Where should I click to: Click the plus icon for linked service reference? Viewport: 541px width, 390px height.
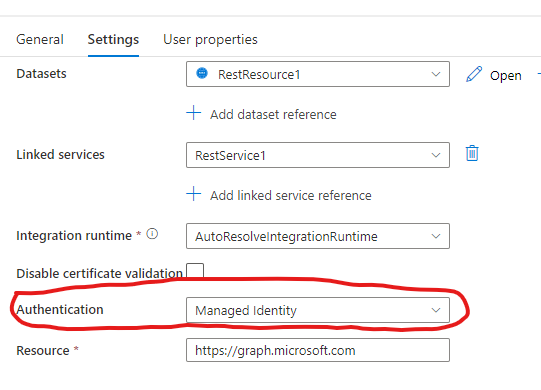194,194
